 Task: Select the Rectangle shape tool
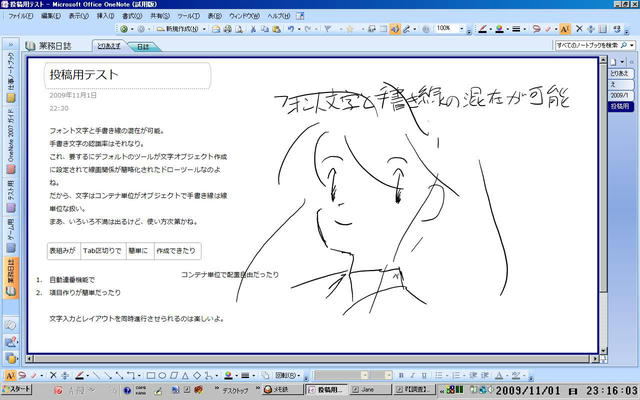151,375
